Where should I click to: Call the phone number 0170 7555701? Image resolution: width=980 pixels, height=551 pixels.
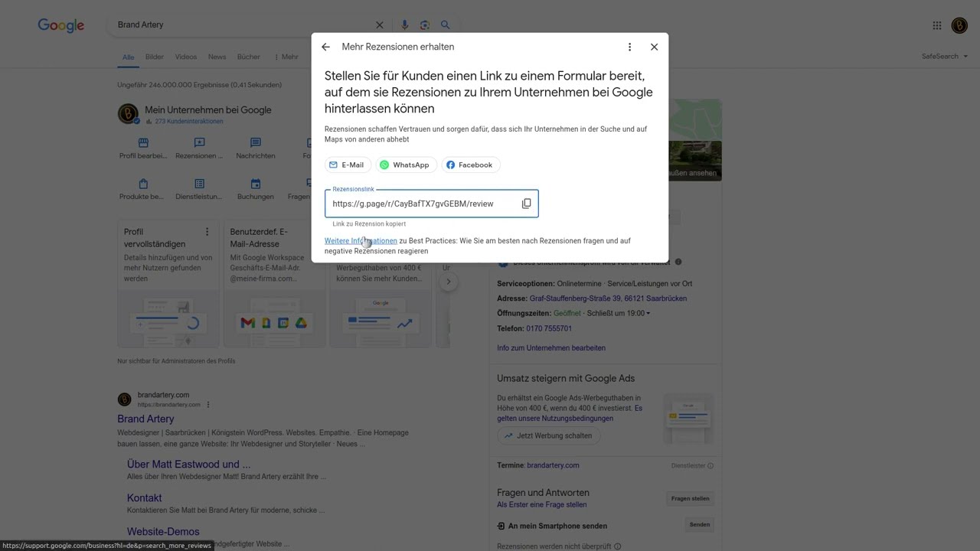click(549, 328)
